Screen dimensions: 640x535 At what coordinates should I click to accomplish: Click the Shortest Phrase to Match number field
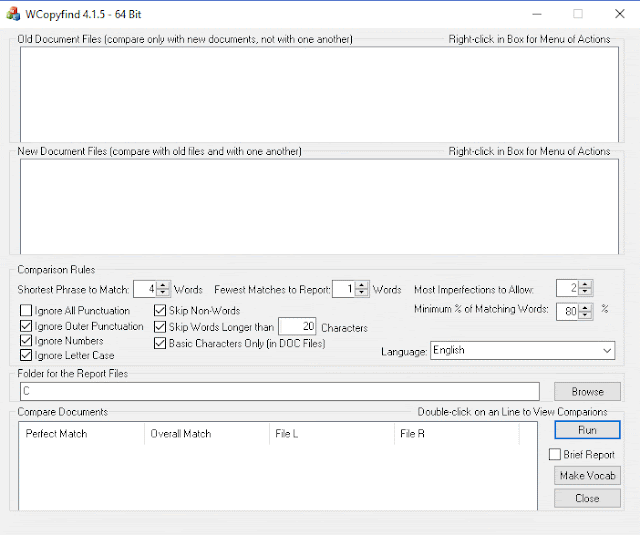145,289
